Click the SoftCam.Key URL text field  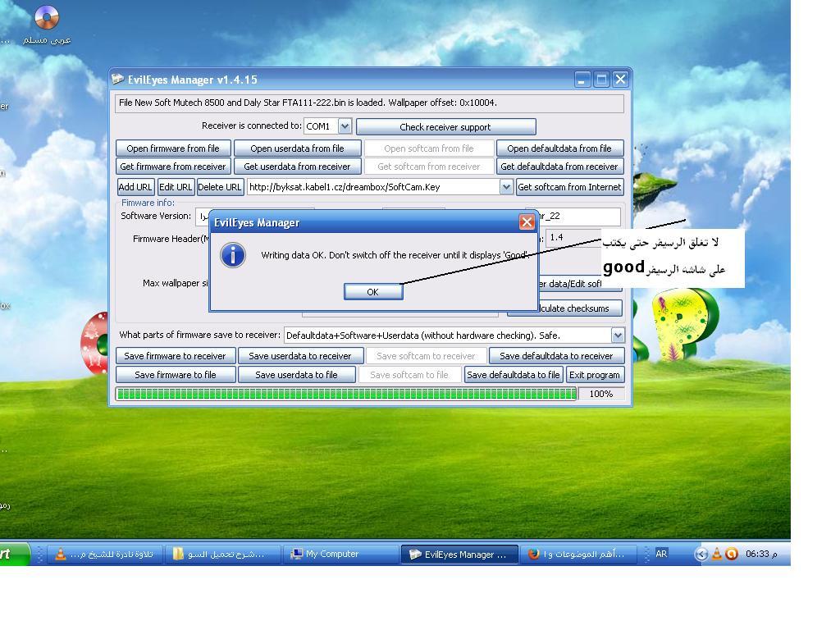[x=373, y=187]
